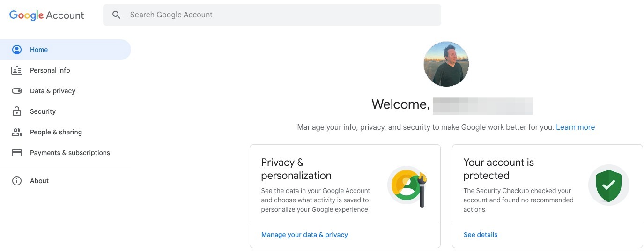Click the search magnifier icon
The height and width of the screenshot is (252, 644).
coord(117,15)
